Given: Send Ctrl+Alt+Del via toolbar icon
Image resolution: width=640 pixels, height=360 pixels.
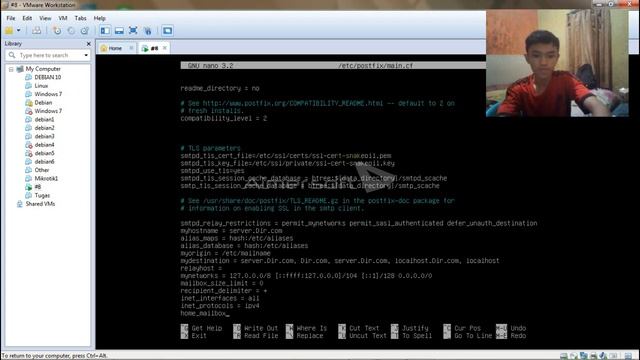Looking at the screenshot, I should click(x=36, y=31).
